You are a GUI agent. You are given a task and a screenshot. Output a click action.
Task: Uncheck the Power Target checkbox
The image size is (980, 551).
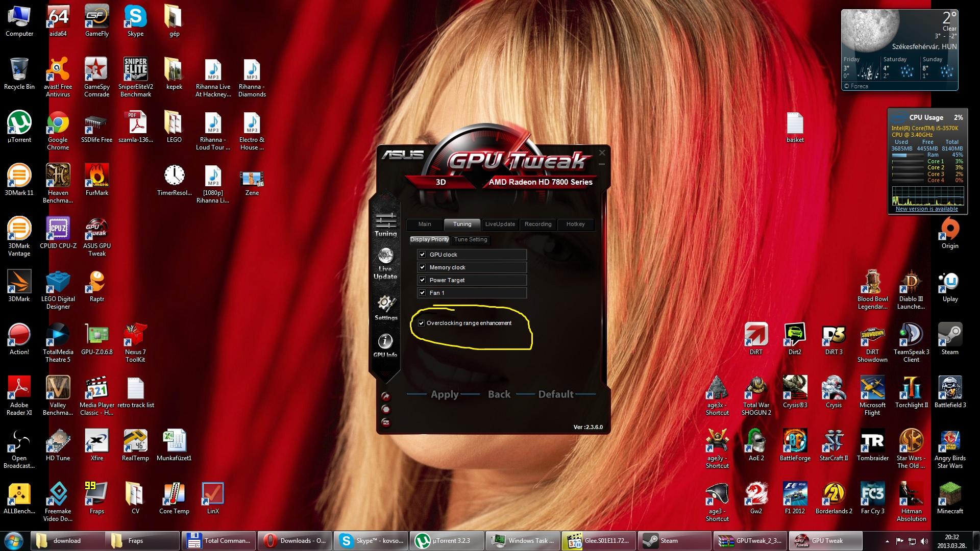tap(422, 280)
